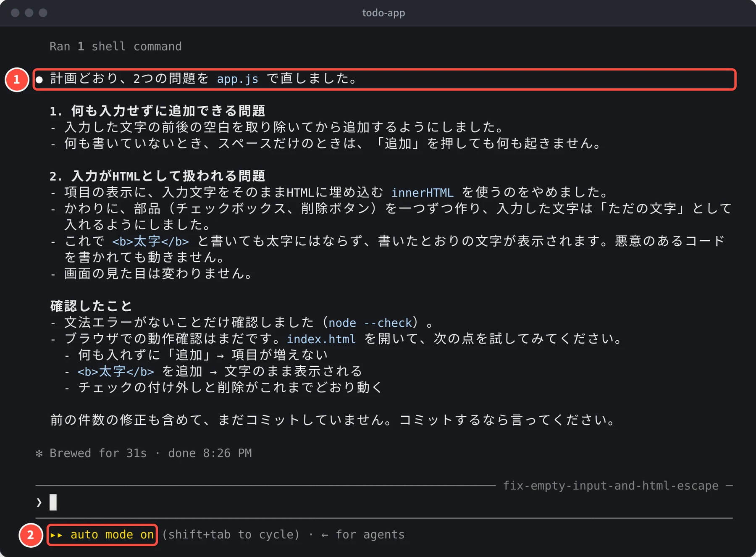The image size is (756, 557).
Task: Click the "確認したこと" heading
Action: click(x=91, y=306)
